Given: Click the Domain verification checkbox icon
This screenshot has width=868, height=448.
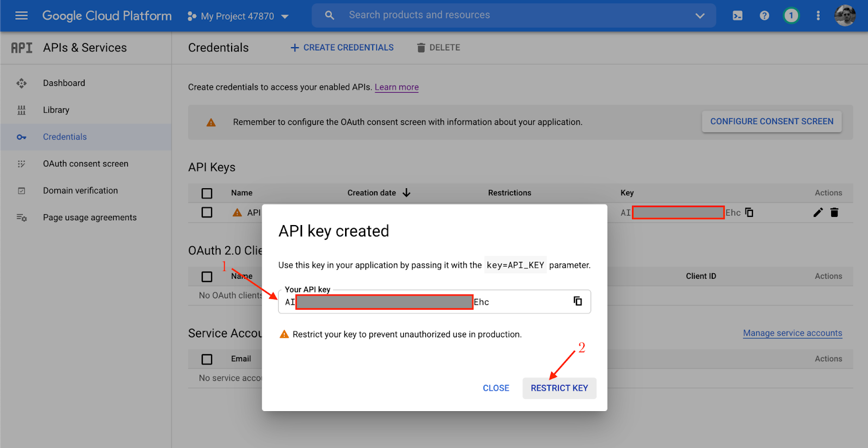Looking at the screenshot, I should click(x=22, y=191).
